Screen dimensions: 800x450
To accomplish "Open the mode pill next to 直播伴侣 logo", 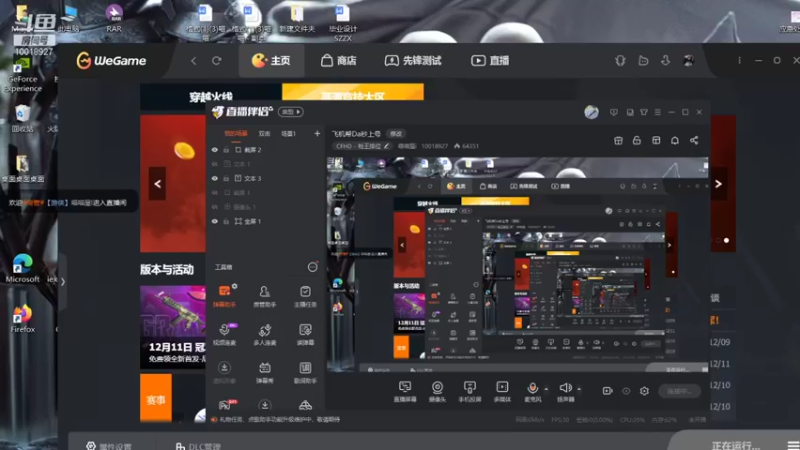I will click(291, 112).
